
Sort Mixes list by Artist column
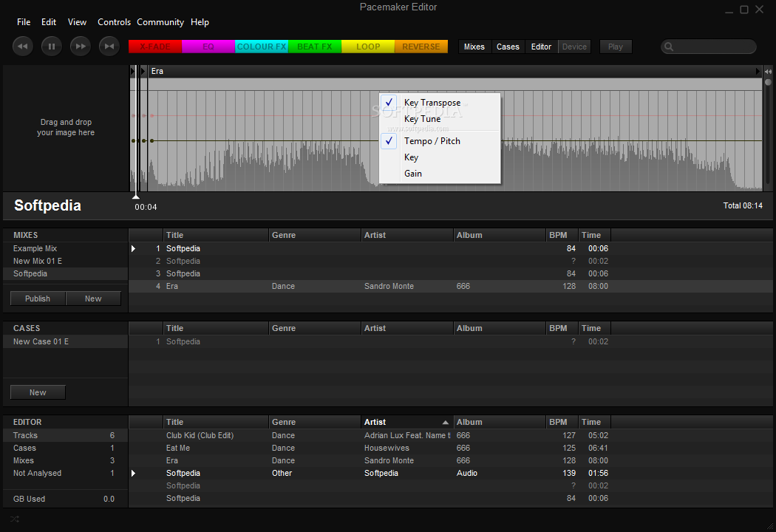click(x=406, y=235)
